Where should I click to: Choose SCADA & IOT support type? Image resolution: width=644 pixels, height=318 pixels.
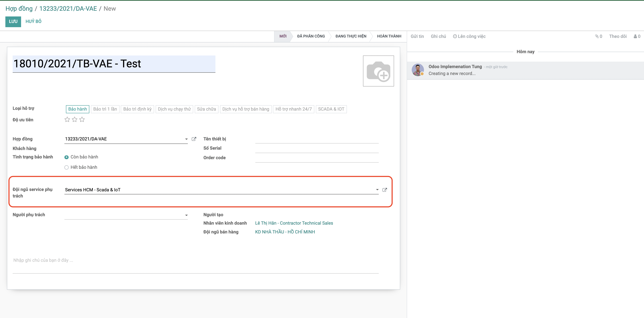[331, 109]
